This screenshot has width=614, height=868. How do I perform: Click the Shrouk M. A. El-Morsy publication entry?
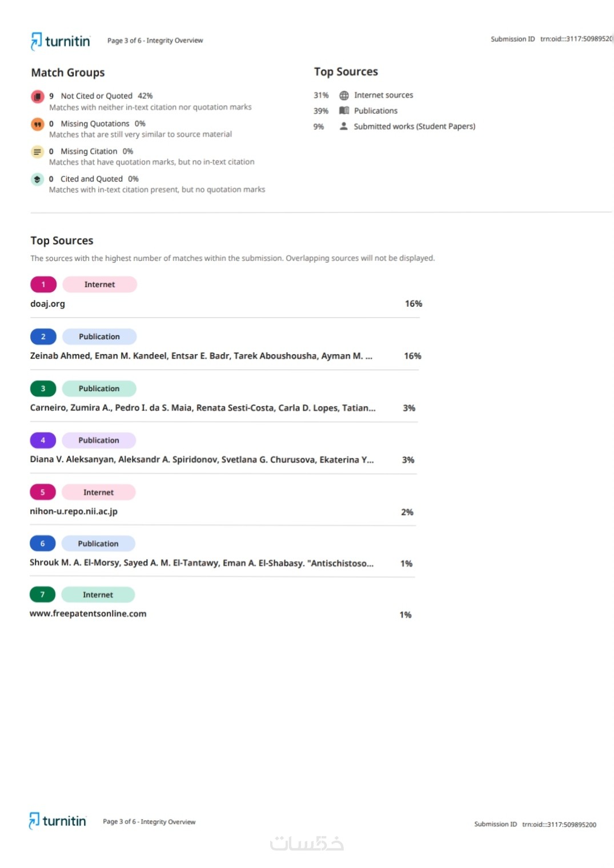pos(202,563)
